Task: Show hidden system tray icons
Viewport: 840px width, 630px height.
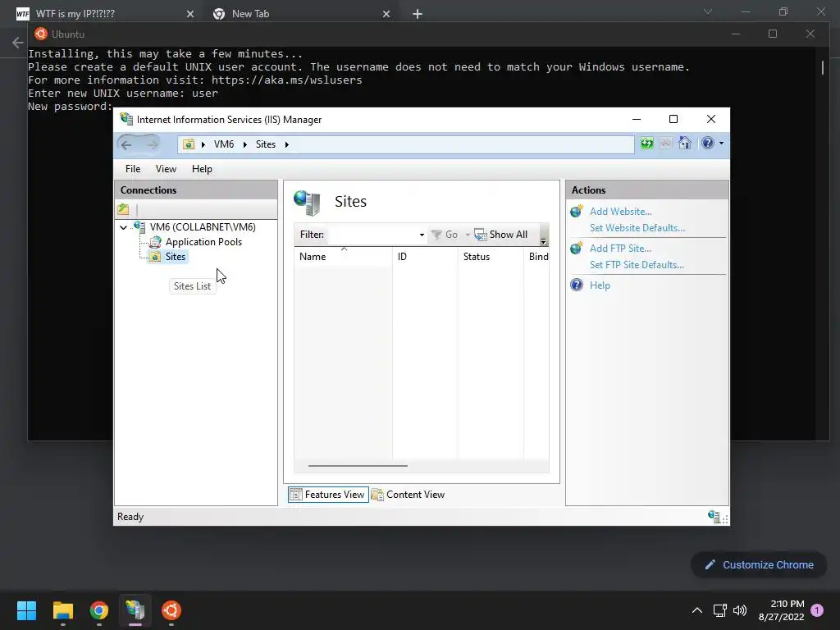Action: 697,610
